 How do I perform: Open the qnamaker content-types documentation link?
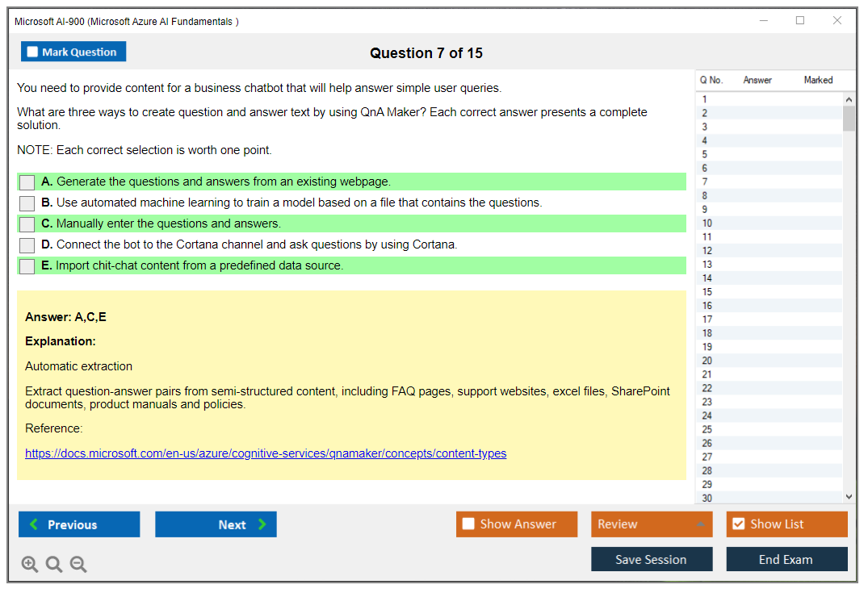pos(264,453)
